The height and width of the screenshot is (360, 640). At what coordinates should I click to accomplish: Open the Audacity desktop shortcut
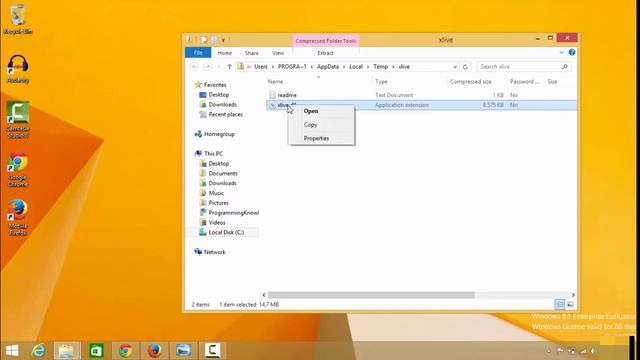point(18,69)
